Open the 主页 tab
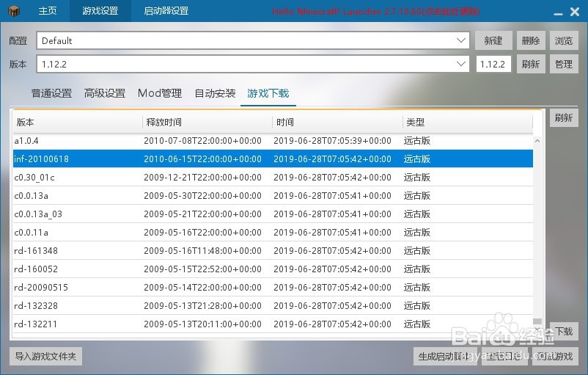Image resolution: width=588 pixels, height=375 pixels. tap(48, 11)
